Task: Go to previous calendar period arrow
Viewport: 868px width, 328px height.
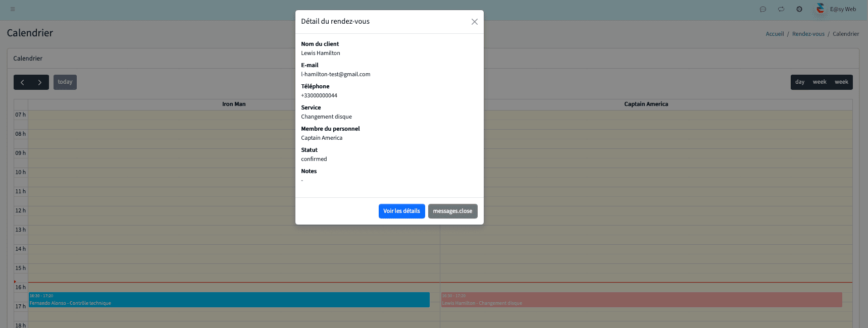Action: coord(22,82)
